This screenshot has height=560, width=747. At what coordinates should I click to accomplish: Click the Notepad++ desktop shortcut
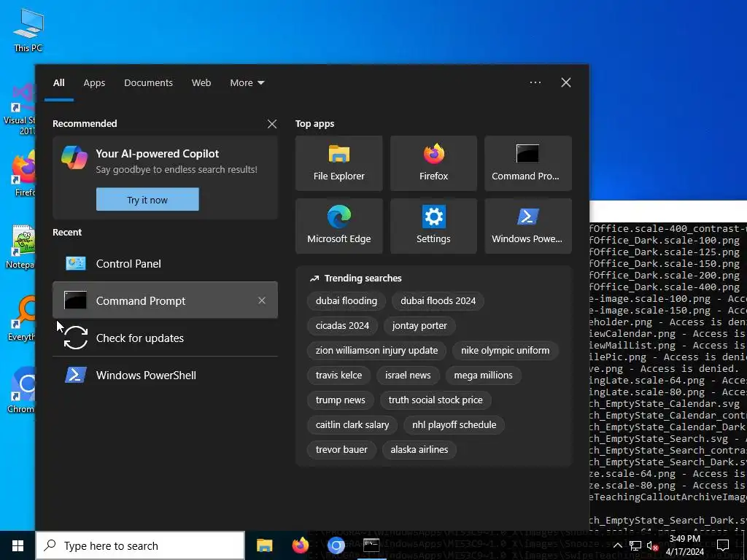click(x=20, y=246)
